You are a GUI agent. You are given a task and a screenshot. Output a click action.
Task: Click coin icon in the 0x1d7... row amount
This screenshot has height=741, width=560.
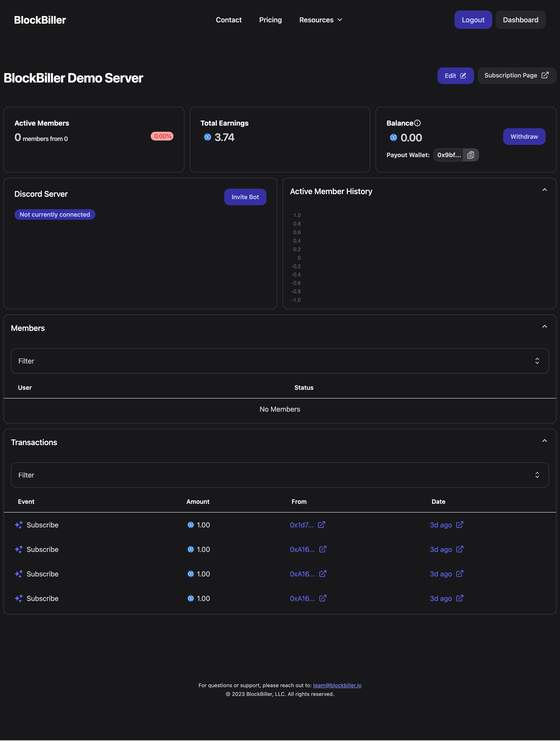tap(191, 525)
